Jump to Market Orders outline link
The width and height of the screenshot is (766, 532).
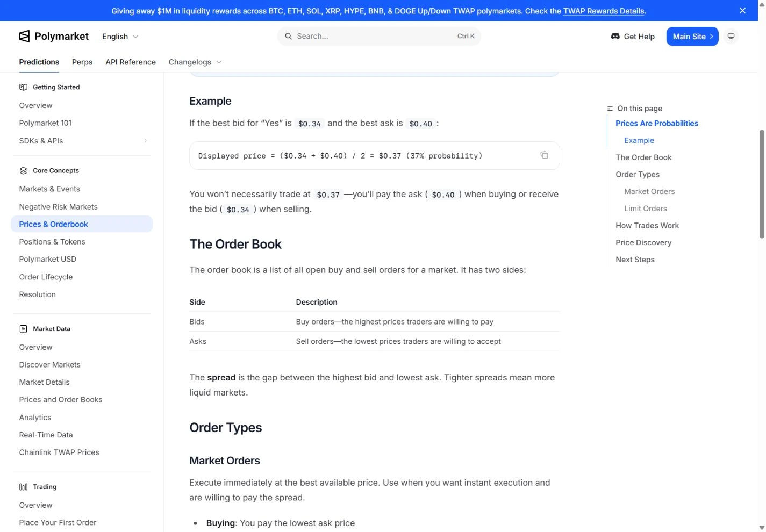coord(649,191)
